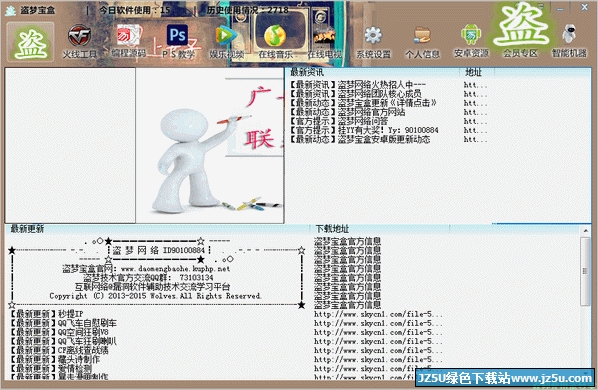Image resolution: width=598 pixels, height=390 pixels.
Task: Click htt... address of 盗梦网络火热招人中 row
Action: pos(476,85)
